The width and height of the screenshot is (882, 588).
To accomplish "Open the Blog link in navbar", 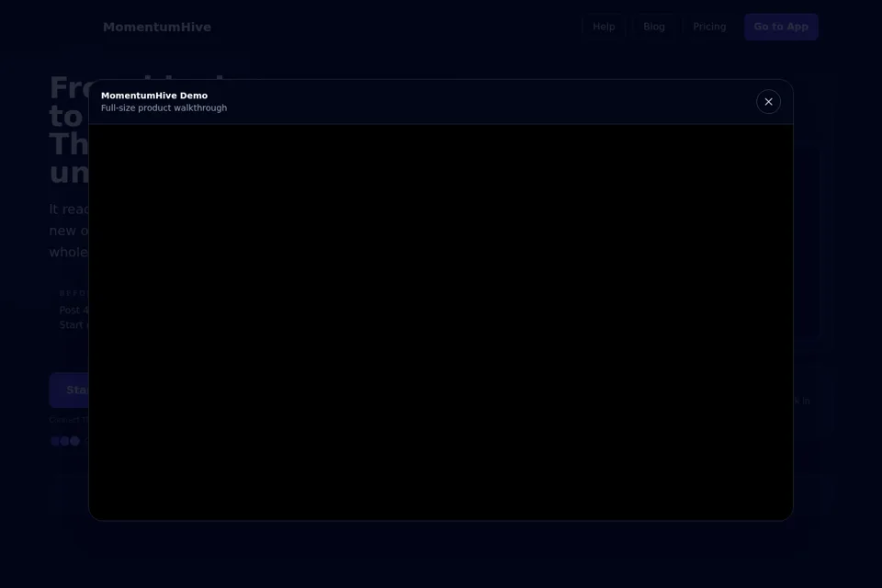I will click(x=653, y=27).
